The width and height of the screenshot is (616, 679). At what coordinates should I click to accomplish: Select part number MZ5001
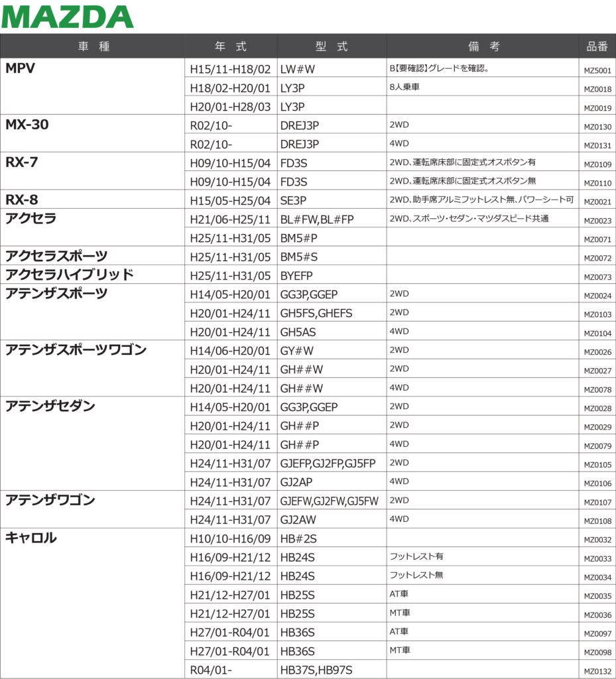(597, 71)
